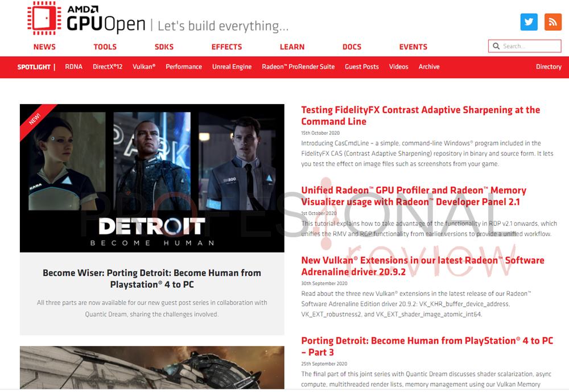Go to the Performance spotlight link
569x392 pixels.
(x=184, y=67)
